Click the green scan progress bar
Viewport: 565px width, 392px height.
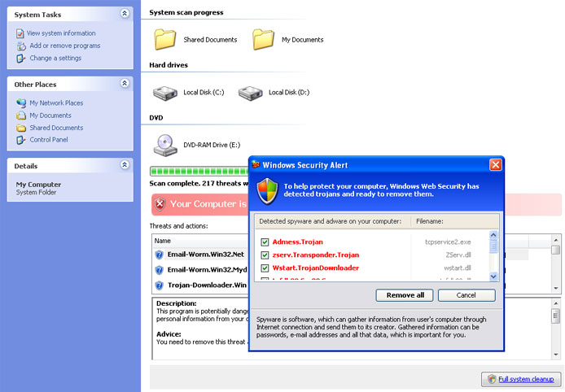point(199,171)
